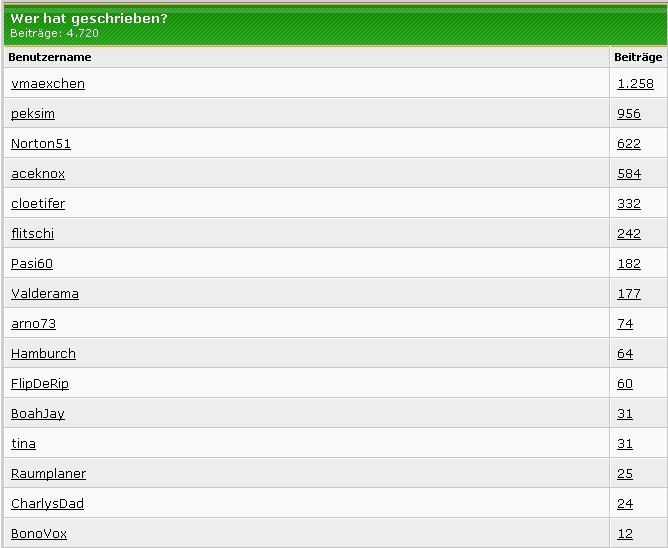
Task: Select the FlipDeRip username link
Action: click(x=39, y=384)
